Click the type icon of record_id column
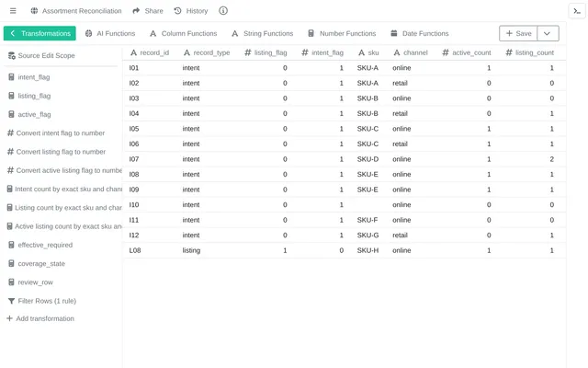588x368 pixels. click(x=133, y=52)
